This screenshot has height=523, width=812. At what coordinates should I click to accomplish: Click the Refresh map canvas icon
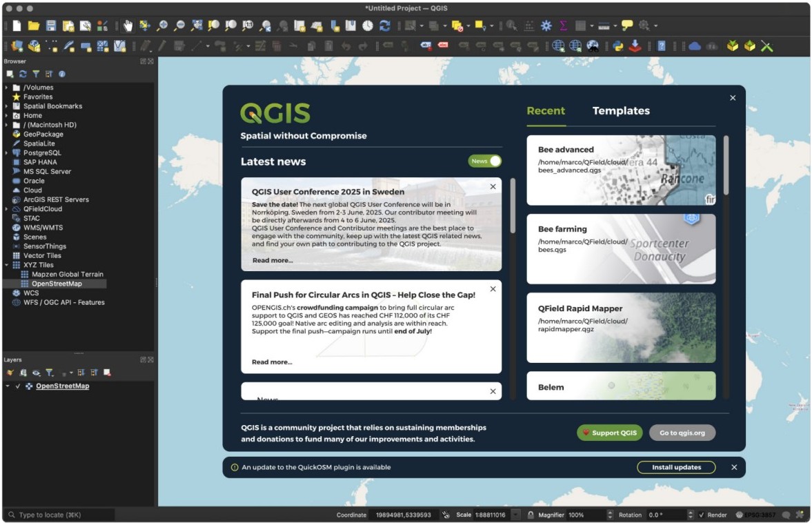[x=385, y=26]
